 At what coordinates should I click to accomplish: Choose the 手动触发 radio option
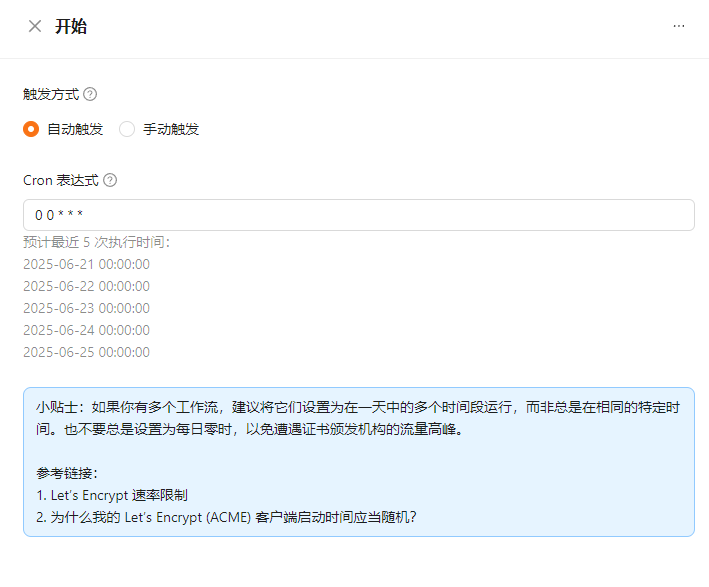coord(127,129)
